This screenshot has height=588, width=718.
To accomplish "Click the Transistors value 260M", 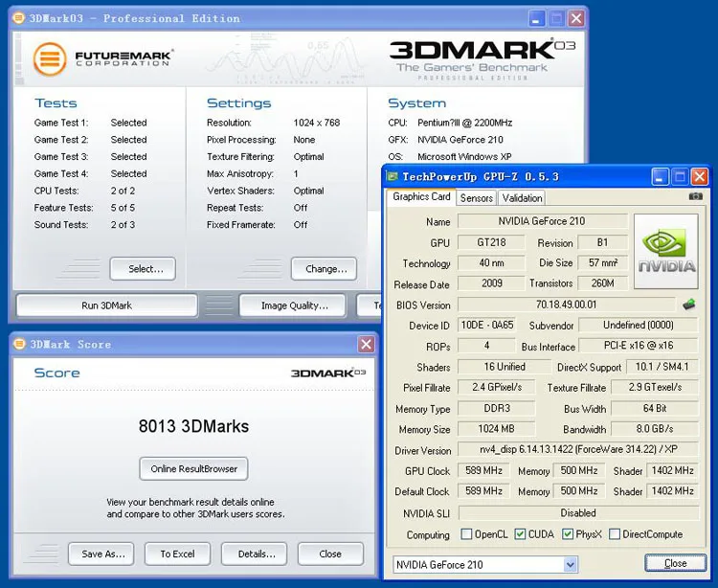I will click(602, 283).
